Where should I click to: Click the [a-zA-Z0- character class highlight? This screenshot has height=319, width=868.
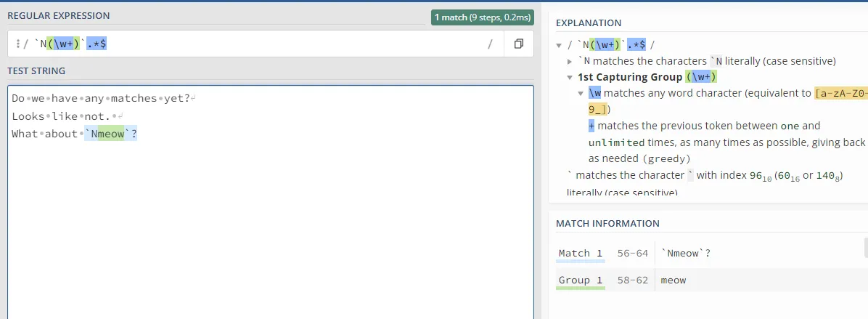[841, 93]
